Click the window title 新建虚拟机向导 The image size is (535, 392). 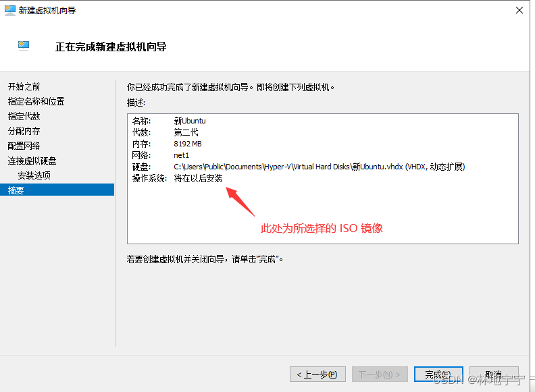pyautogui.click(x=47, y=11)
